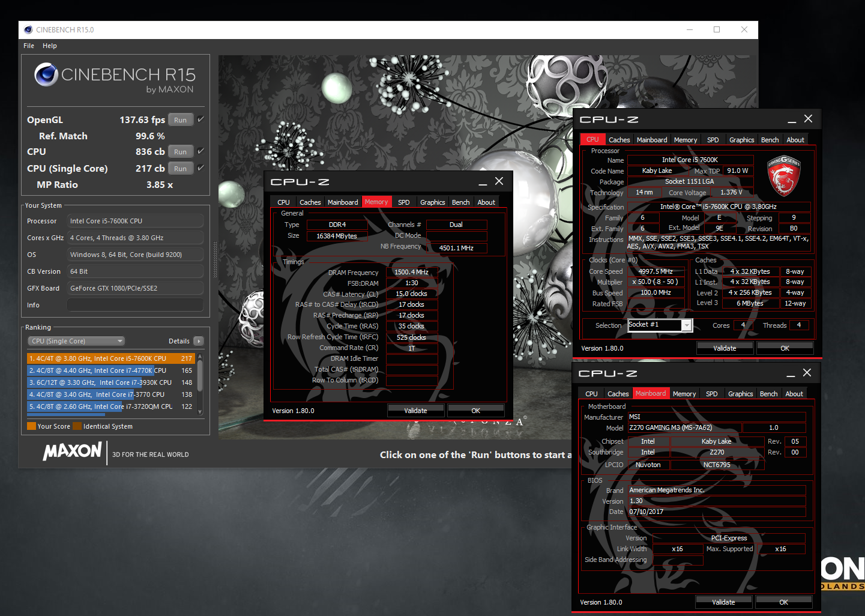Open Memory tab in top-right CPU-Z window
Image resolution: width=865 pixels, height=616 pixels.
[686, 140]
